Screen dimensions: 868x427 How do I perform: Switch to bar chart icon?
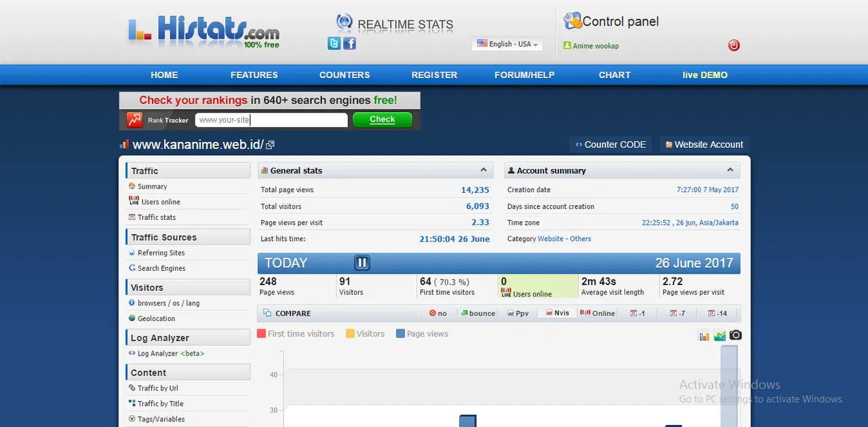click(704, 335)
